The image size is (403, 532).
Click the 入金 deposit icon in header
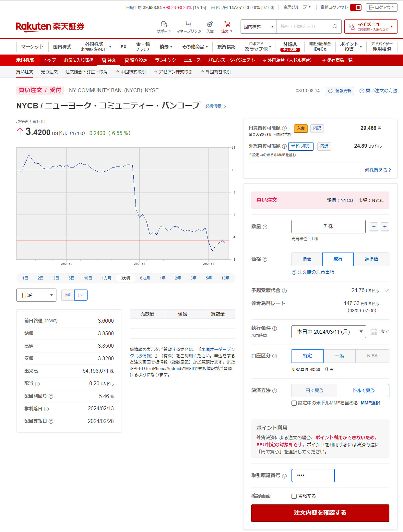(210, 25)
